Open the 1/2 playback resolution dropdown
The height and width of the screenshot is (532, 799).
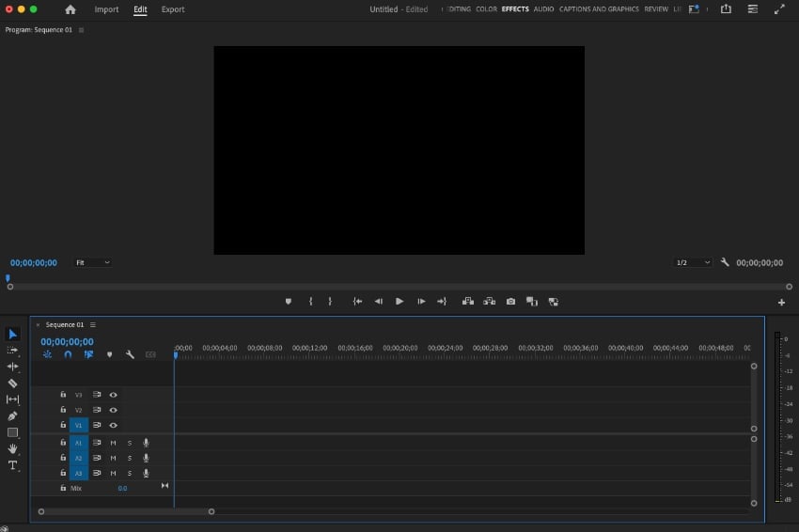693,263
